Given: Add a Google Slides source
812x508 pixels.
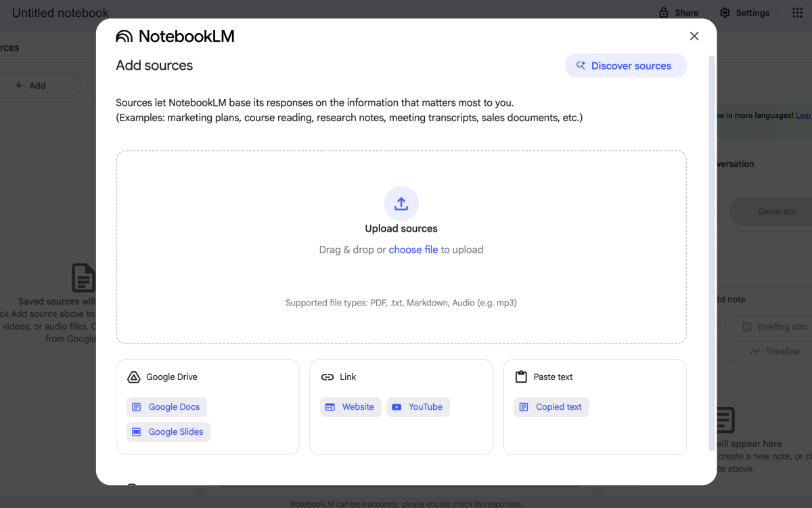Looking at the screenshot, I should point(168,432).
